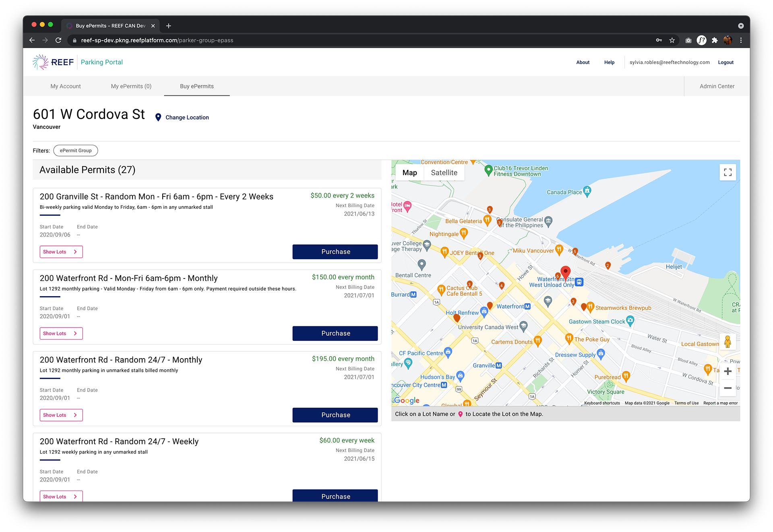Open browser extensions puzzle icon

click(715, 40)
